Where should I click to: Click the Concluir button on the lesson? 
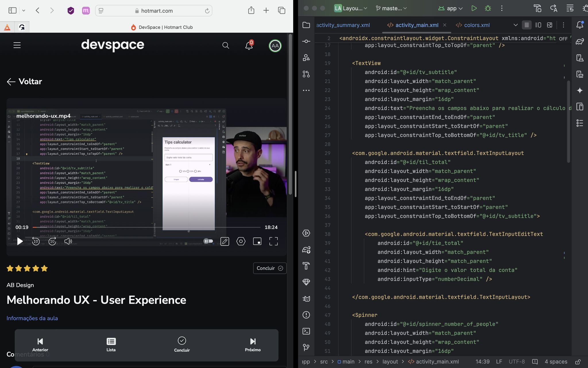(x=269, y=268)
